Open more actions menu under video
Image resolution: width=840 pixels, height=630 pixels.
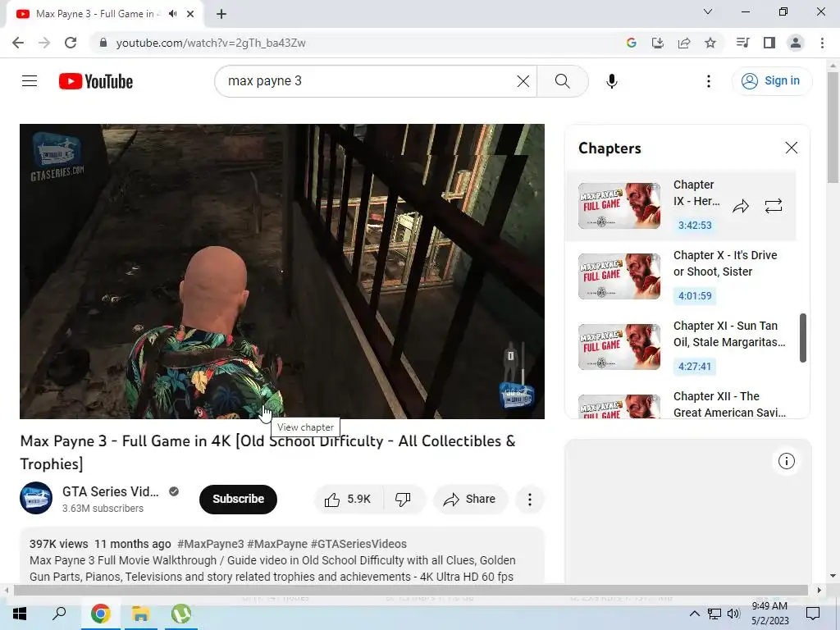point(529,500)
